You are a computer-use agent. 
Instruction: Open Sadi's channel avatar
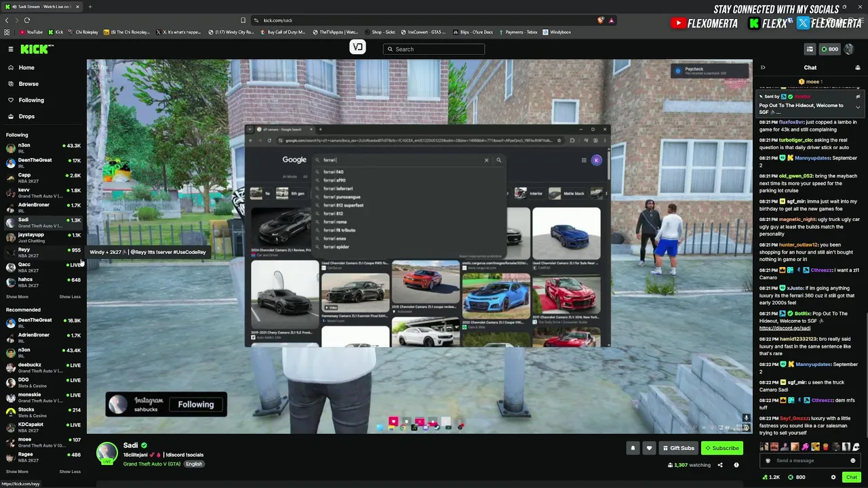107,453
